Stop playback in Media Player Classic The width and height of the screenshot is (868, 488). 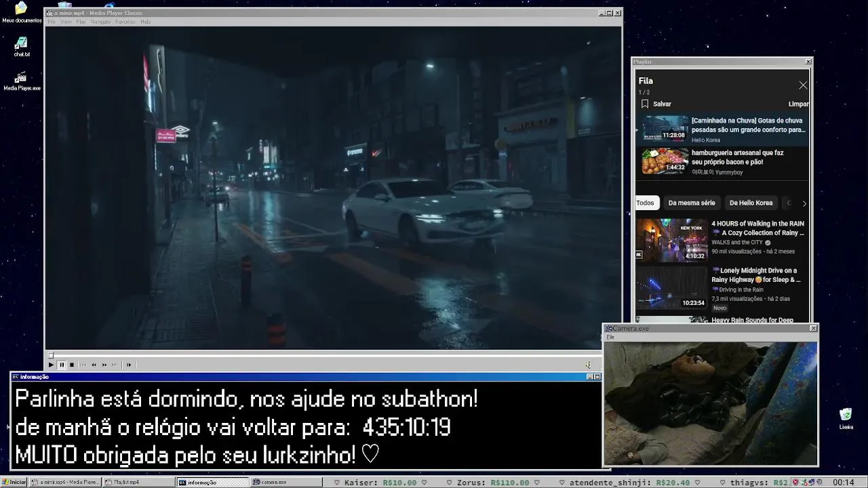(72, 365)
